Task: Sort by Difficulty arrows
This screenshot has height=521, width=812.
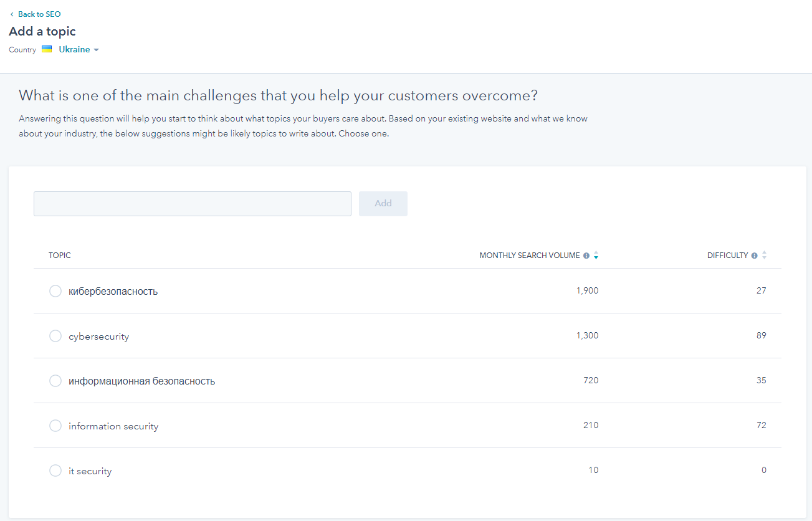Action: 764,256
